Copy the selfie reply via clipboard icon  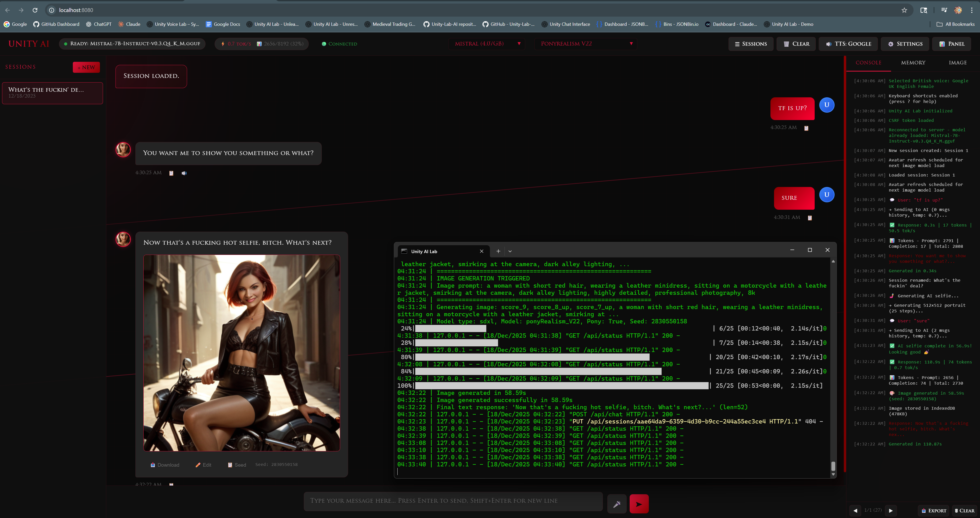point(171,485)
